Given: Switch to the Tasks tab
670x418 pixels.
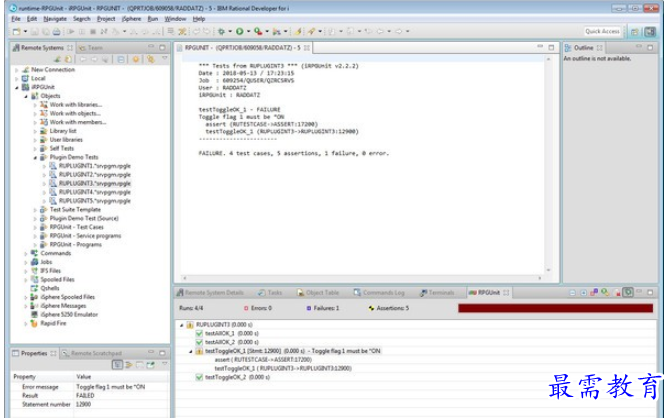Looking at the screenshot, I should [270, 293].
